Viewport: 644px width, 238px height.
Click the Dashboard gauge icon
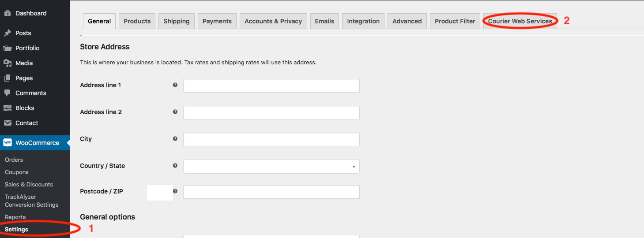[x=8, y=13]
